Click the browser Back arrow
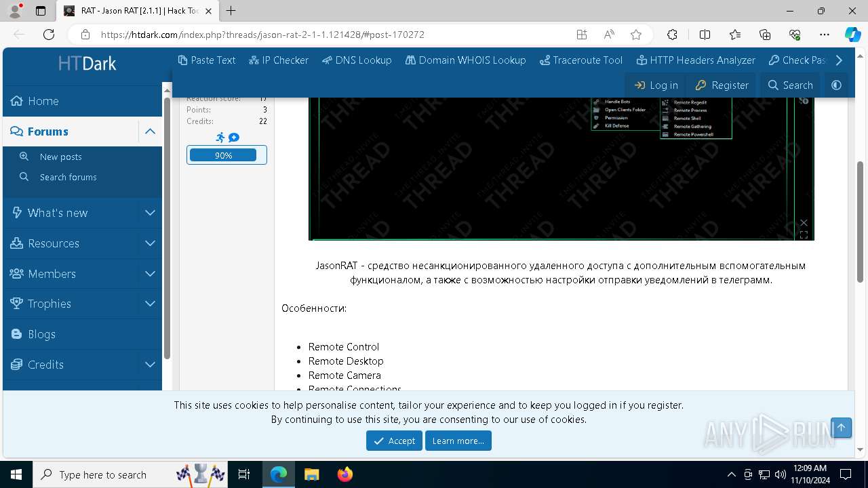 [x=19, y=35]
